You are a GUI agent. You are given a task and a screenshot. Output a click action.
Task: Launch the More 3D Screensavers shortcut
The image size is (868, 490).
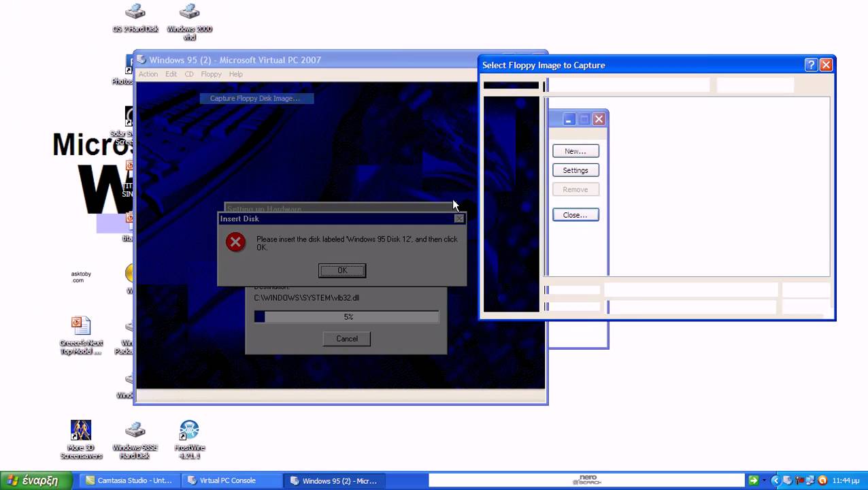click(x=81, y=439)
